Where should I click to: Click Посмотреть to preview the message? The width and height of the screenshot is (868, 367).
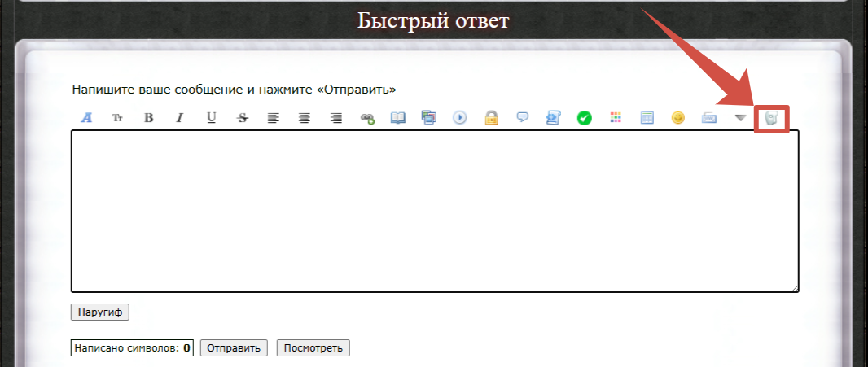(313, 348)
